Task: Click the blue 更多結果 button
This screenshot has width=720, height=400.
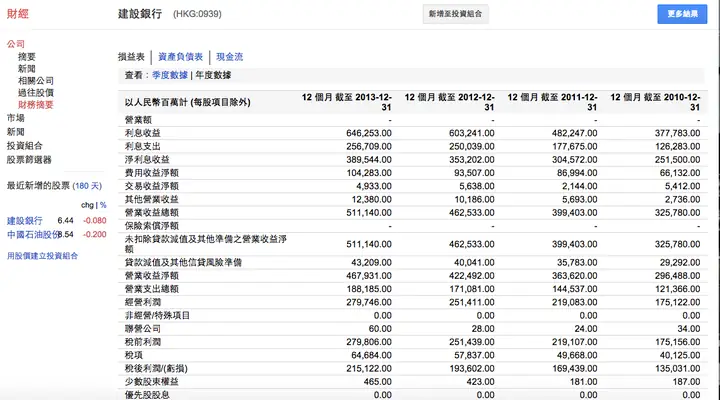Action: click(682, 14)
